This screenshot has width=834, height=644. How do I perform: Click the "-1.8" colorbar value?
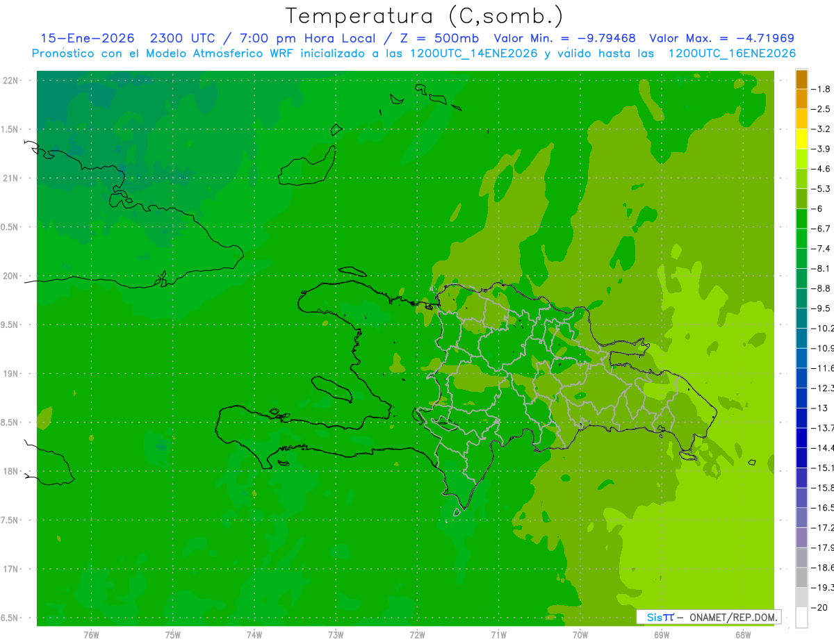click(821, 89)
